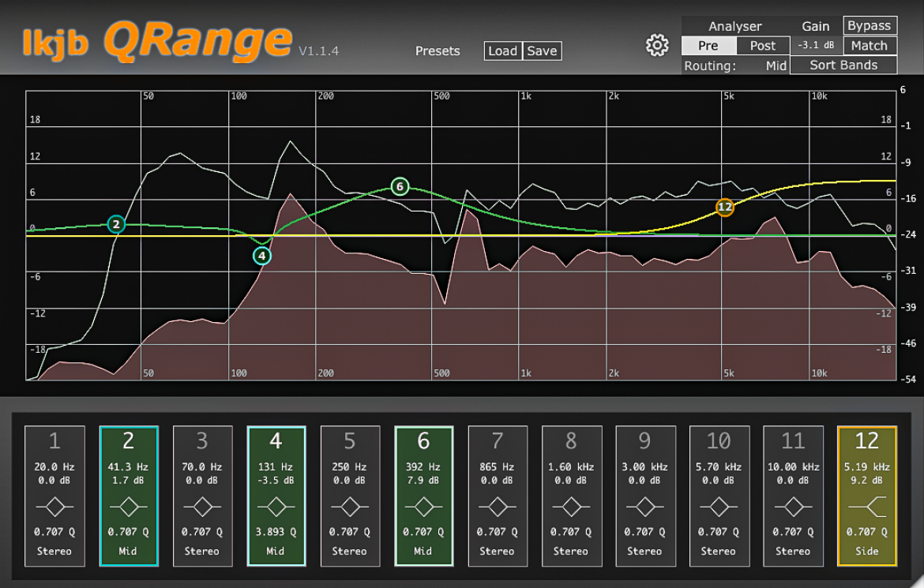The image size is (924, 588).
Task: Select band node 2 on the EQ graph
Action: (117, 224)
